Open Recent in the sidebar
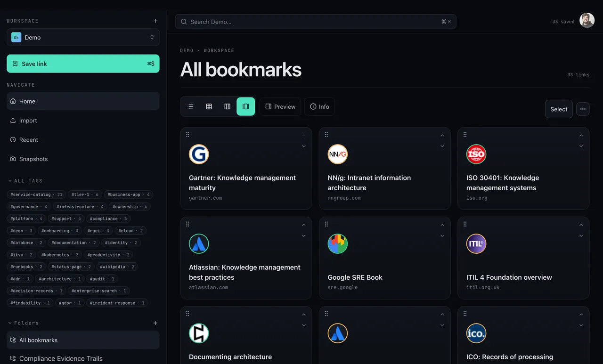 click(x=83, y=140)
